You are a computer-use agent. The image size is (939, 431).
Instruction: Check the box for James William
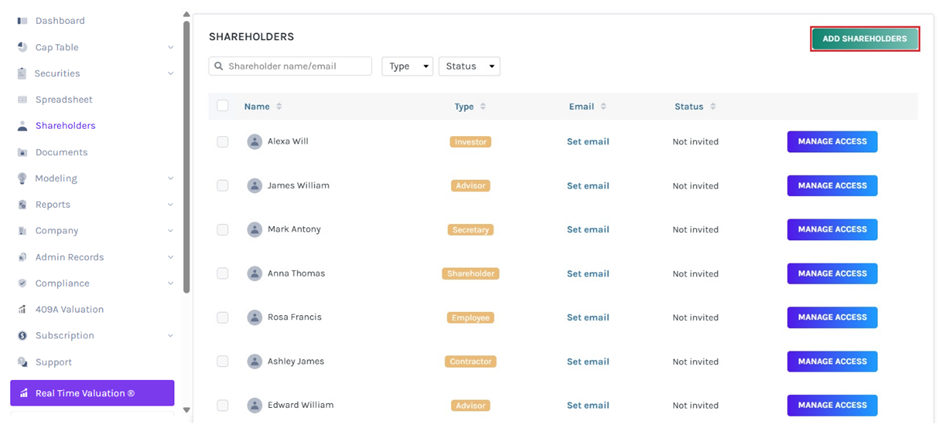(222, 186)
